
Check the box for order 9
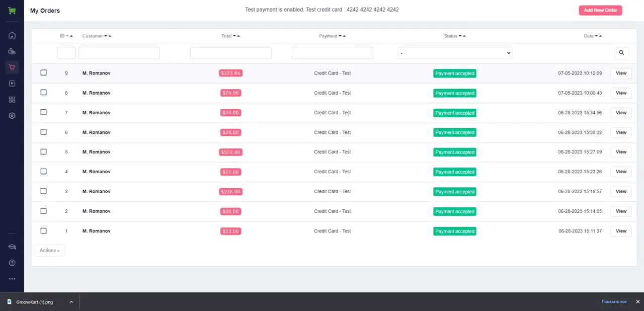tap(43, 72)
